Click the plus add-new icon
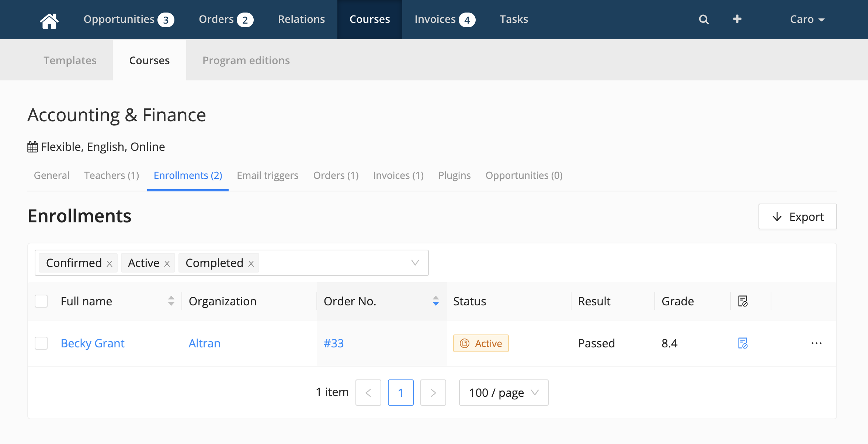868x444 pixels. point(737,19)
